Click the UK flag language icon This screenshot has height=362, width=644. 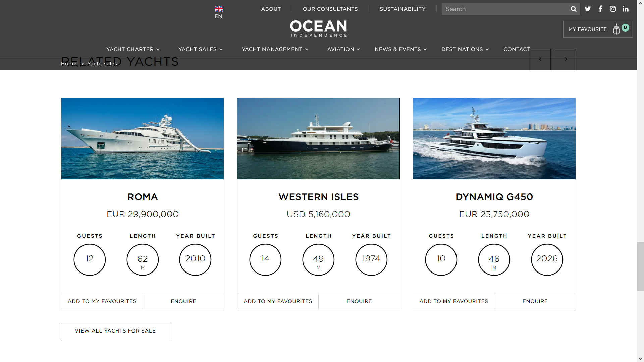point(219,9)
